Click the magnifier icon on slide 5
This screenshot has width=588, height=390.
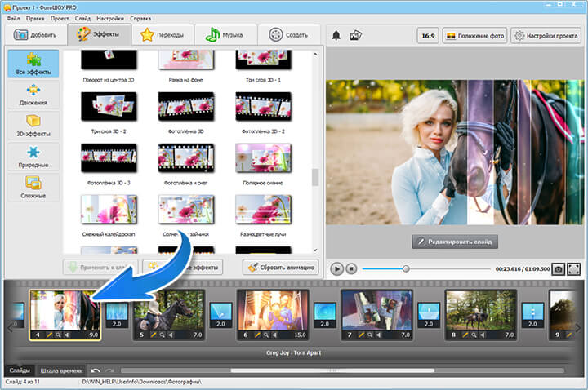pyautogui.click(x=162, y=335)
